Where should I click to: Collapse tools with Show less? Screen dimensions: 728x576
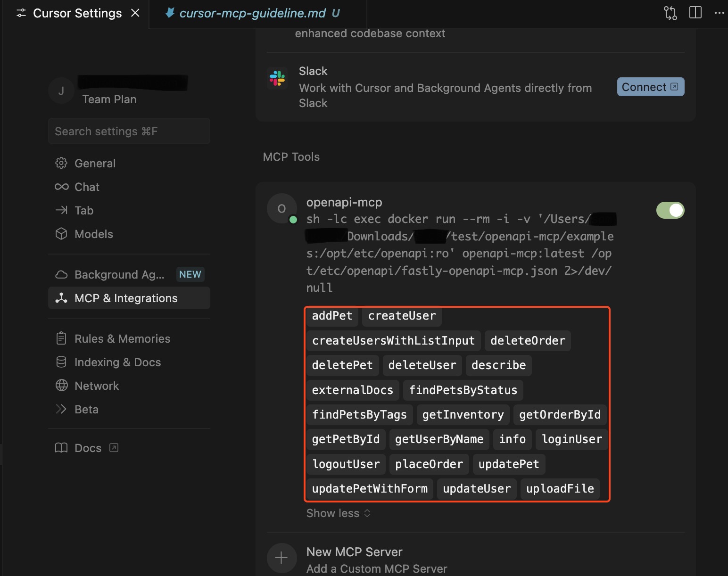[x=339, y=513]
